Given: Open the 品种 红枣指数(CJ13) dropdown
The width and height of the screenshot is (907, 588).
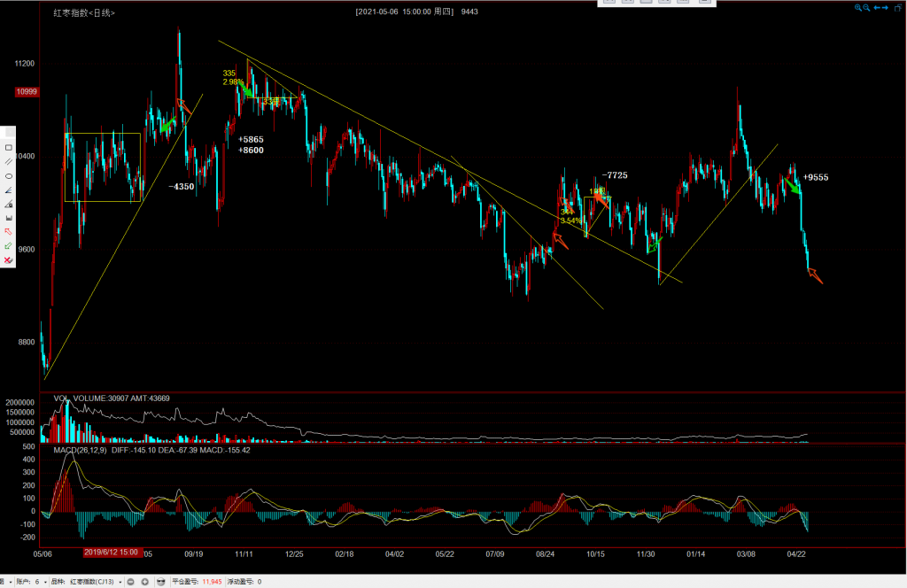Looking at the screenshot, I should pyautogui.click(x=119, y=582).
